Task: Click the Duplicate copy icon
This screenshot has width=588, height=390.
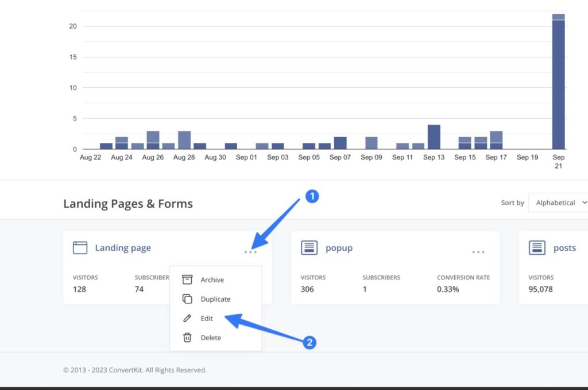Action: pyautogui.click(x=187, y=299)
